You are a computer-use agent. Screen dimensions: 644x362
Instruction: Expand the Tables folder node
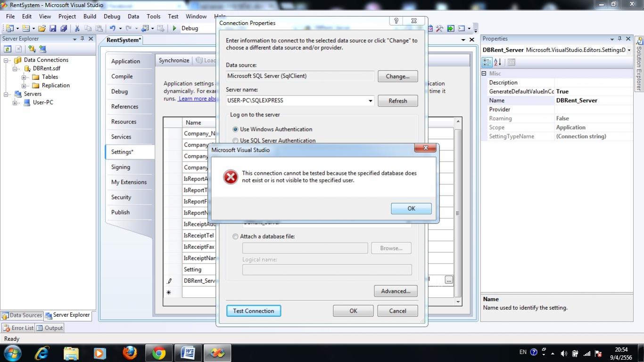click(24, 77)
